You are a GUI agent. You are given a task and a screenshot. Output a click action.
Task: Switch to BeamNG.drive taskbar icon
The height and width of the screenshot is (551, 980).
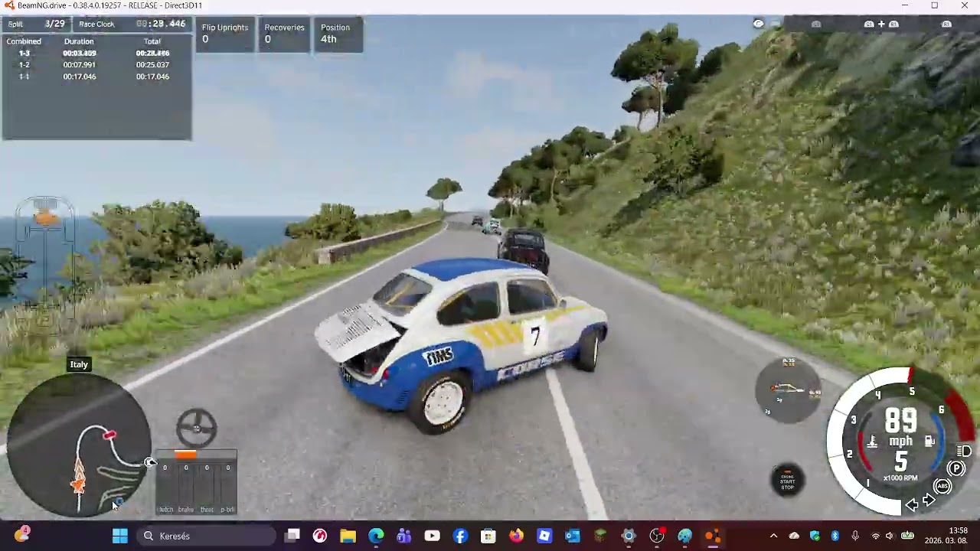713,536
